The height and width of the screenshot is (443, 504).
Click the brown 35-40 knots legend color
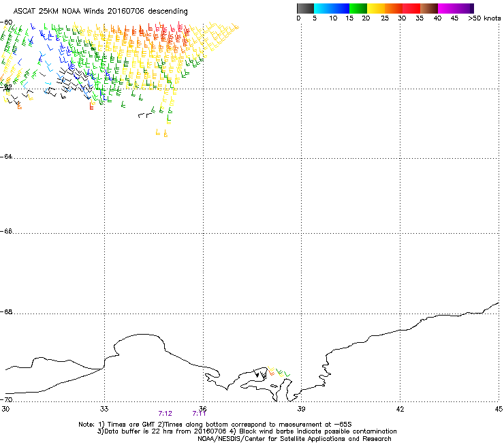[x=429, y=8]
